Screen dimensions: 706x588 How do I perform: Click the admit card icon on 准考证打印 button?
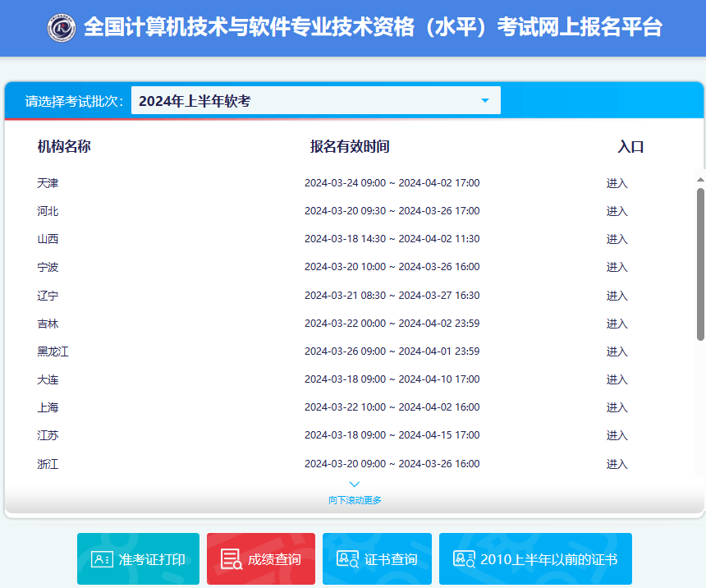[99, 558]
